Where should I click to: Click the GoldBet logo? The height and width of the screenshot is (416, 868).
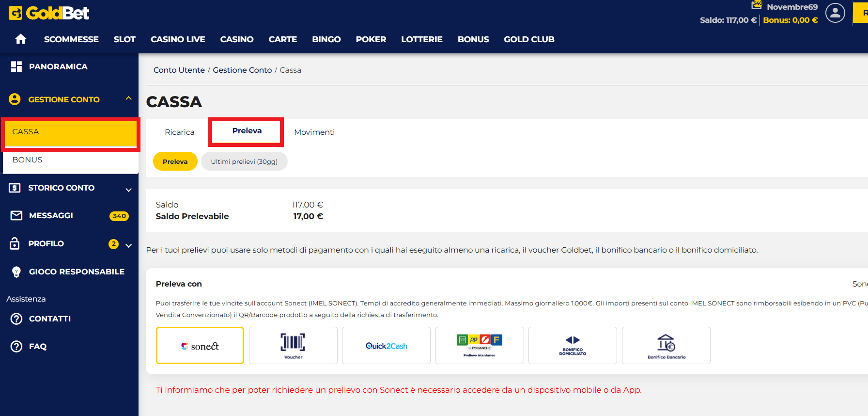pos(49,13)
